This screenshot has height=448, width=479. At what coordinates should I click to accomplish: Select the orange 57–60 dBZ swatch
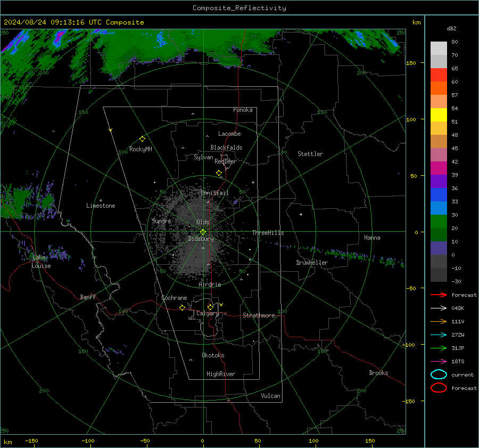439,88
